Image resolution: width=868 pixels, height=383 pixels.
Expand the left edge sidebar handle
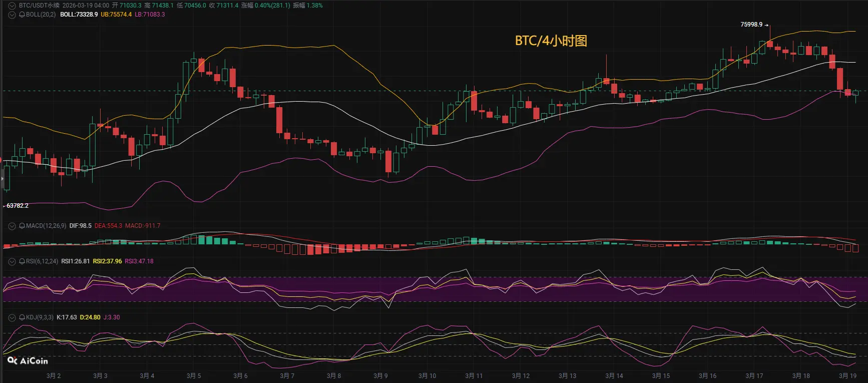pyautogui.click(x=2, y=178)
